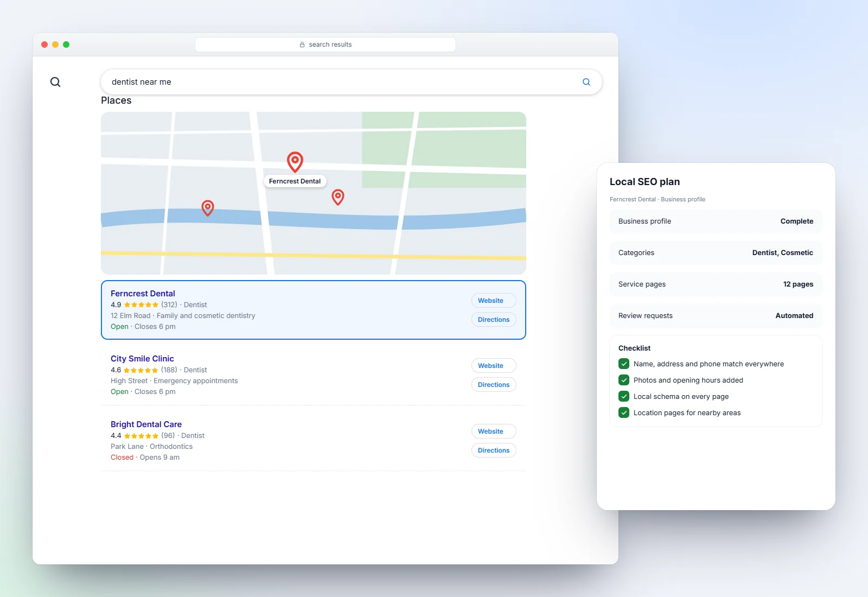This screenshot has height=597, width=868.
Task: Click the lock icon in address bar
Action: coord(302,45)
